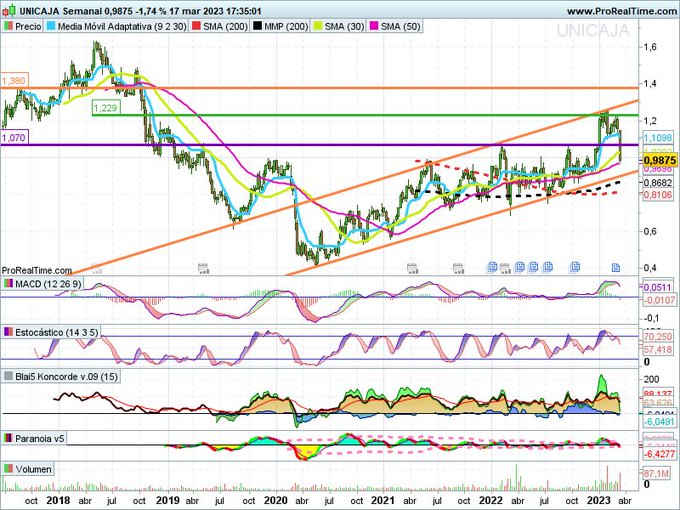Click the 1,380 resistance level label
The width and height of the screenshot is (680, 510).
pos(14,81)
